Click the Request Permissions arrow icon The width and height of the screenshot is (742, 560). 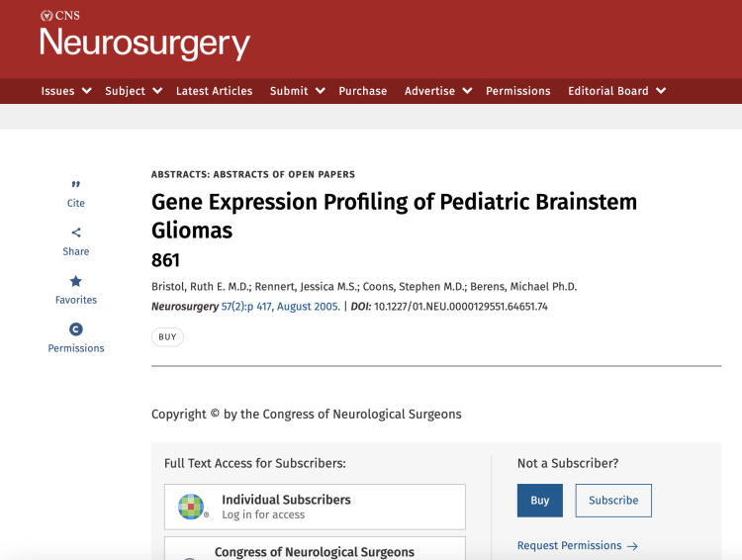(632, 546)
